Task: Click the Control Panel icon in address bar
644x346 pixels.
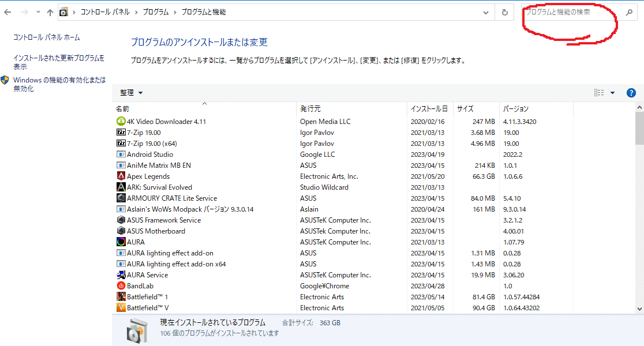Action: pyautogui.click(x=63, y=12)
